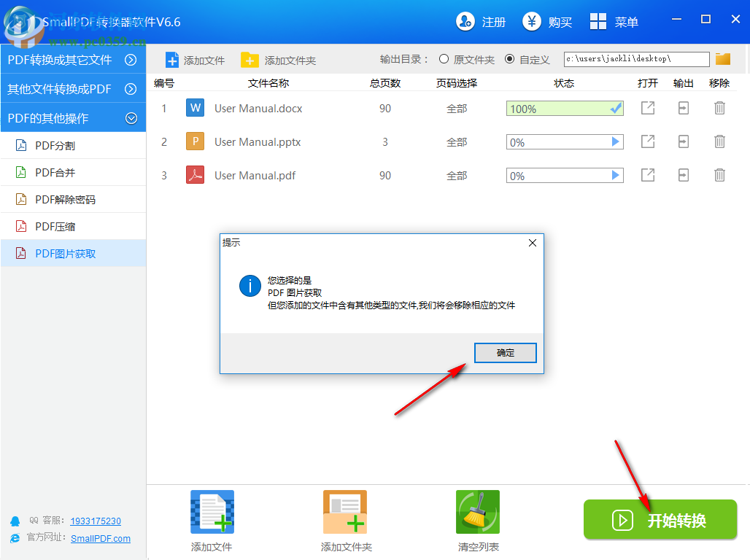Click the output folder browse icon
The width and height of the screenshot is (750, 560).
coord(722,58)
